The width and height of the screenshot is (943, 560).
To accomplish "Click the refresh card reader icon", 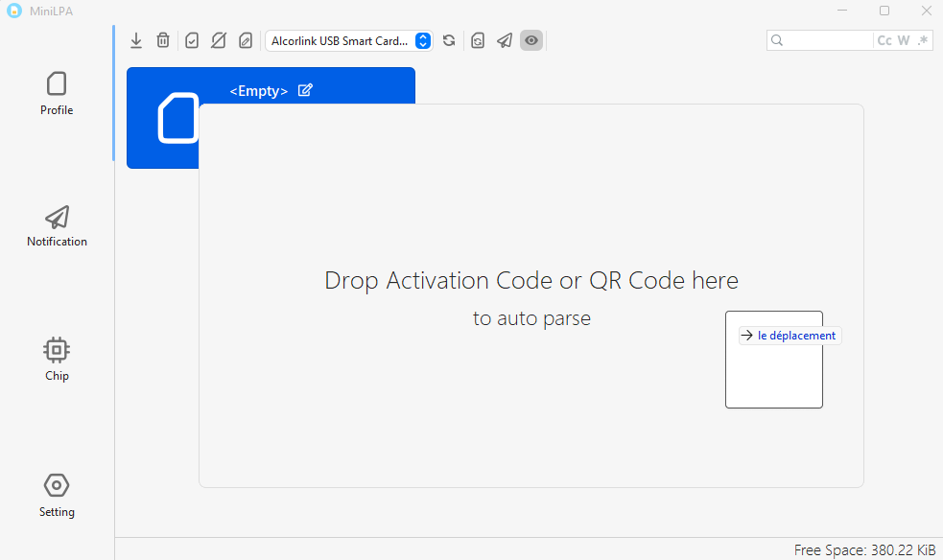I will tap(449, 40).
